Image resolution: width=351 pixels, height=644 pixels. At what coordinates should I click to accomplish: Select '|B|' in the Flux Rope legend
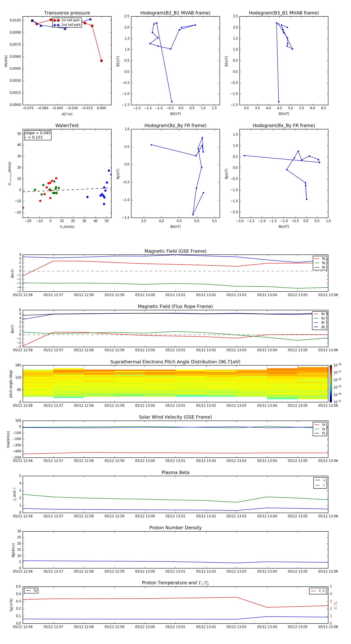coord(320,327)
